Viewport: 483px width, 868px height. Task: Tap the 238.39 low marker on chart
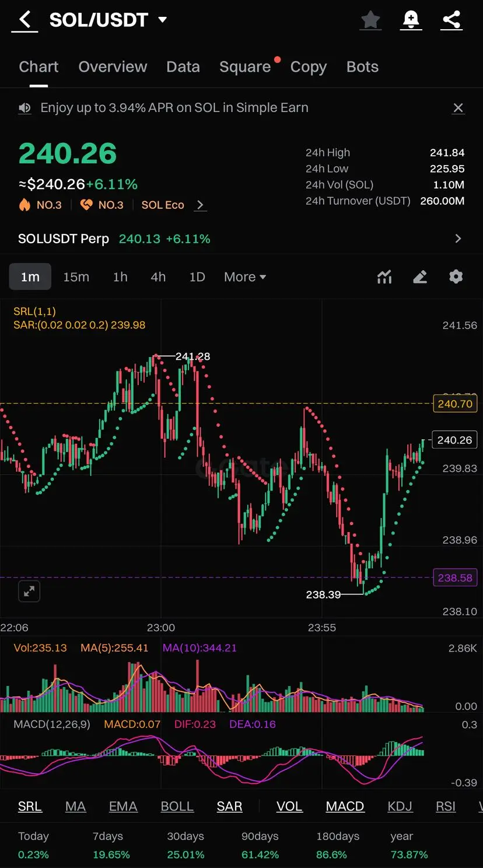pos(323,594)
